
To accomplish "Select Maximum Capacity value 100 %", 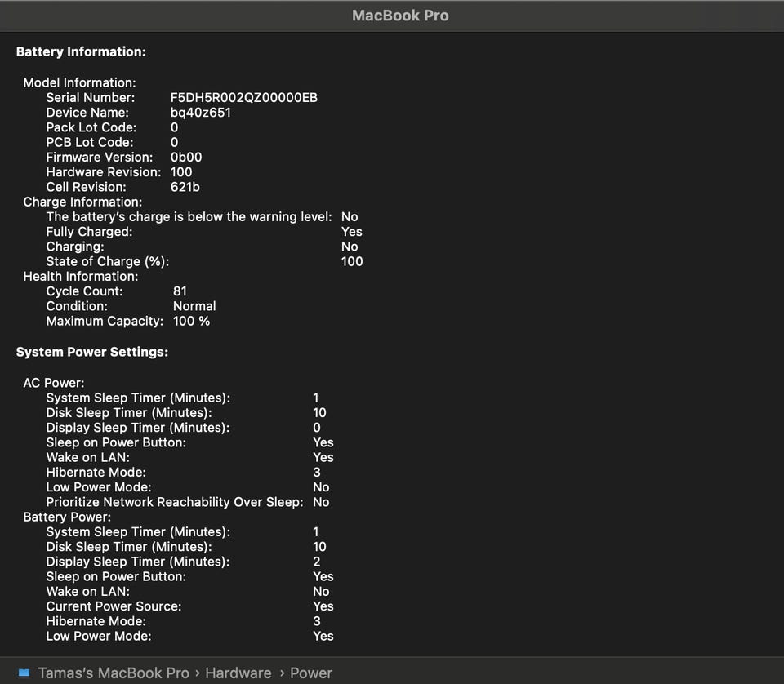I will 191,322.
